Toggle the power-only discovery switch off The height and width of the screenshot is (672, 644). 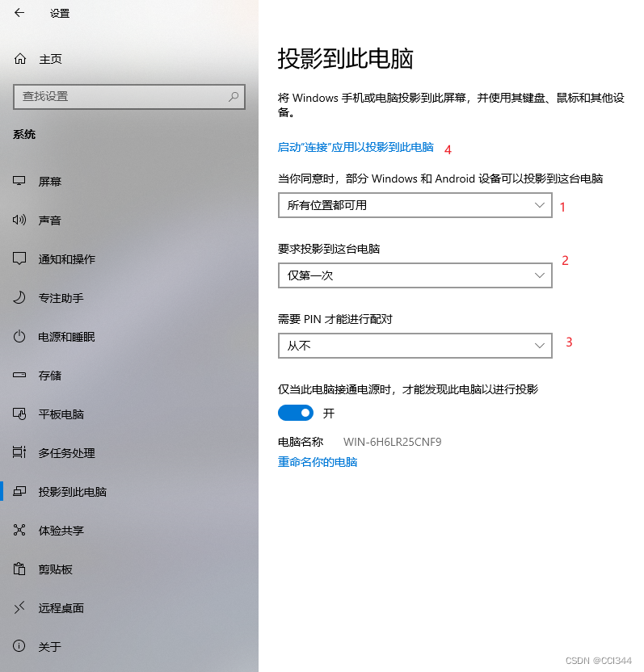pyautogui.click(x=295, y=413)
